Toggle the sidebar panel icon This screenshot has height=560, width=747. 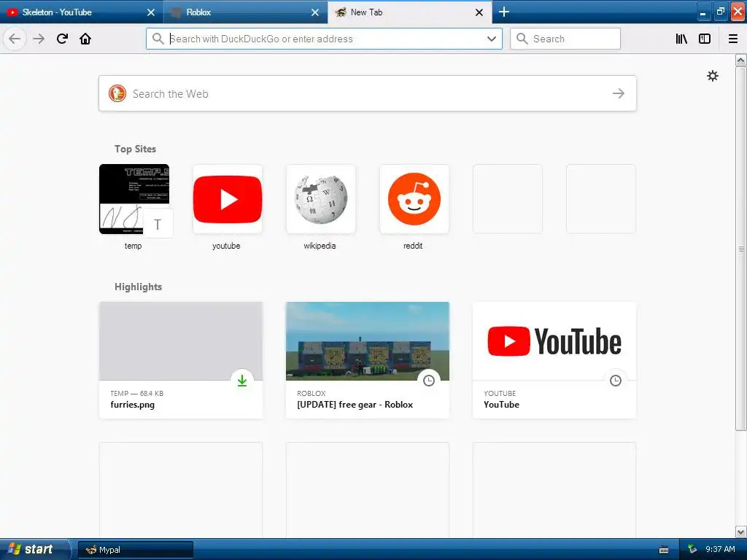coord(705,39)
